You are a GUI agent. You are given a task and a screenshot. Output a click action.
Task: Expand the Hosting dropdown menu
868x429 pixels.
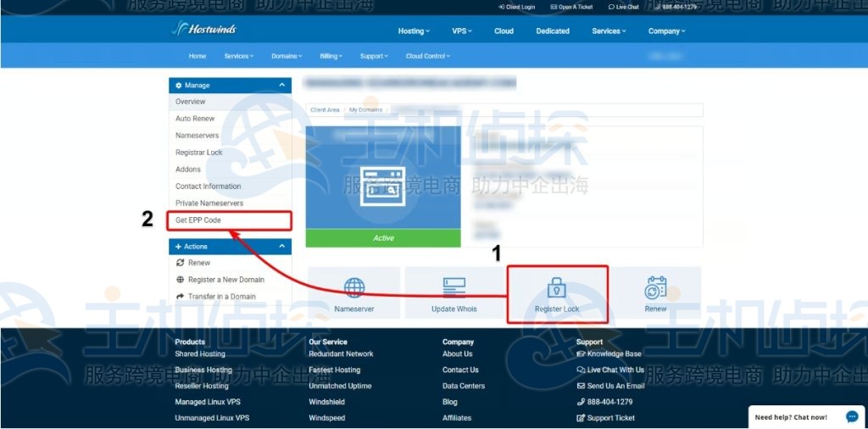[x=414, y=31]
